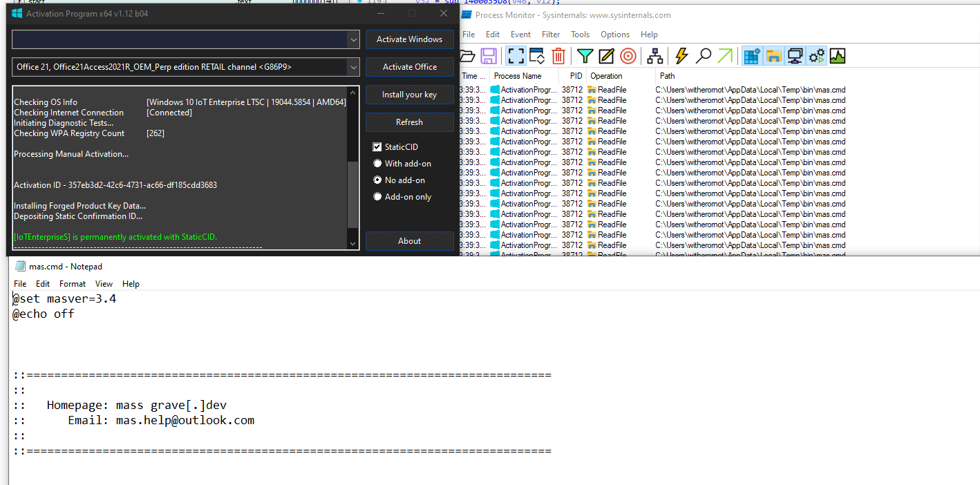Click the Process Name column header
The width and height of the screenshot is (980, 485).
[525, 76]
